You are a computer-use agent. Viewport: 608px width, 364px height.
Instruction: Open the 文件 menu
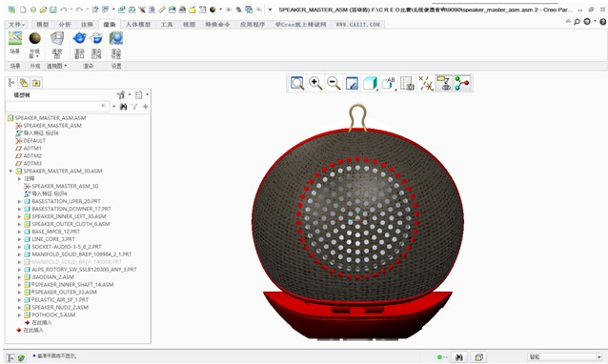(x=16, y=24)
